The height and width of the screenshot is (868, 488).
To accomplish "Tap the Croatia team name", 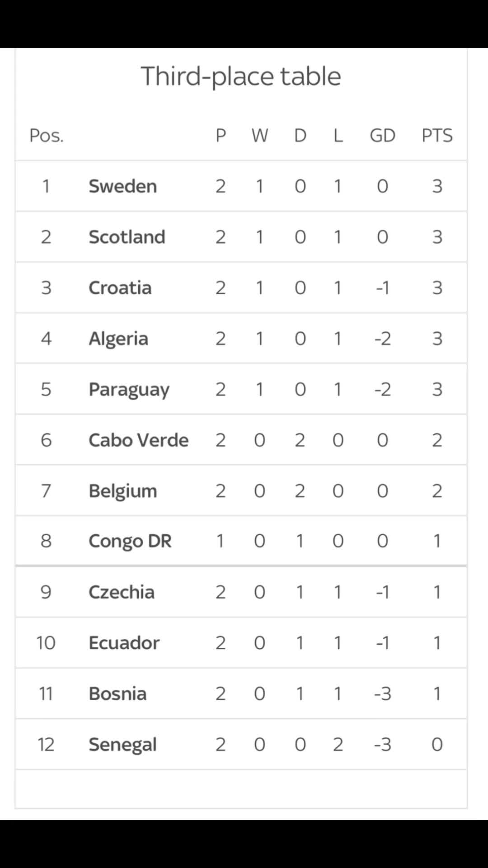I will click(120, 288).
